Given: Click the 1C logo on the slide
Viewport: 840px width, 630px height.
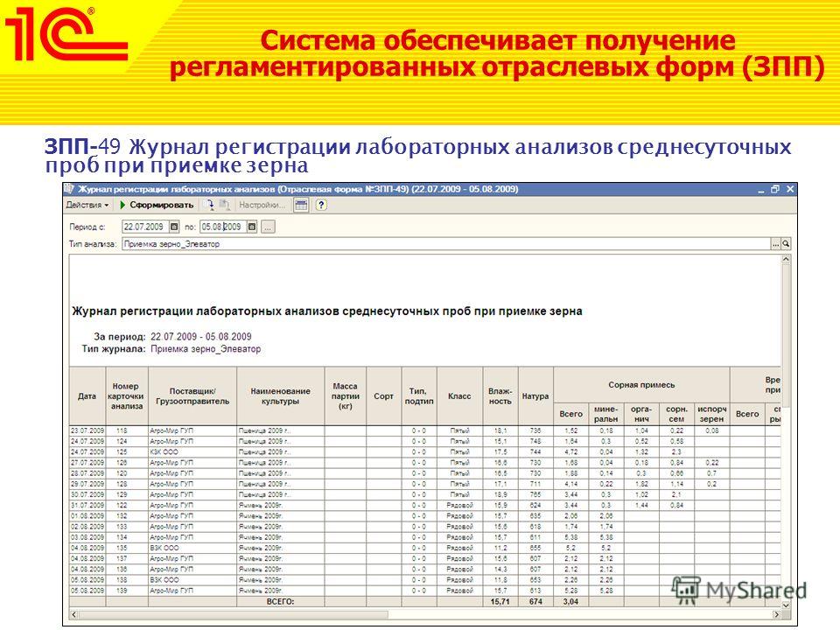Looking at the screenshot, I should pos(66,33).
